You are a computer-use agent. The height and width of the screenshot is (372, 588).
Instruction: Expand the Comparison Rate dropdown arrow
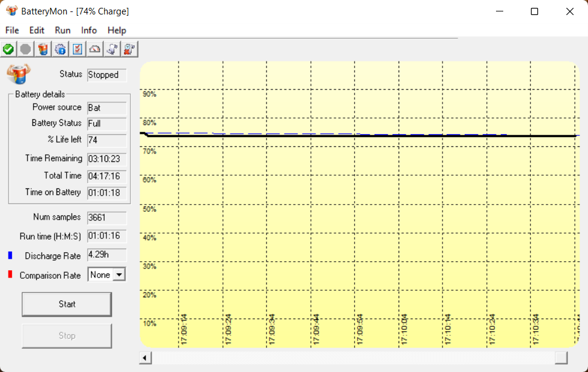tap(119, 274)
